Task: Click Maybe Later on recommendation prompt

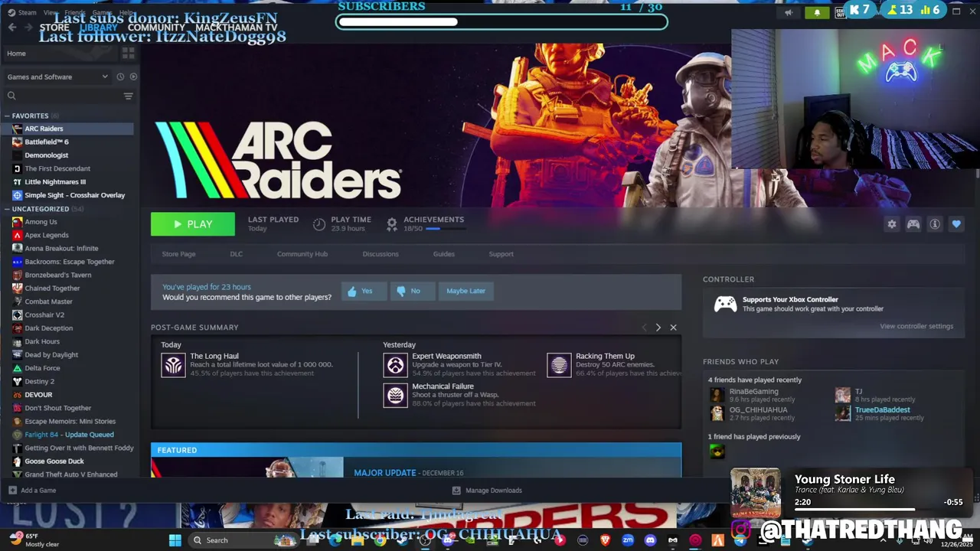Action: [x=465, y=291]
